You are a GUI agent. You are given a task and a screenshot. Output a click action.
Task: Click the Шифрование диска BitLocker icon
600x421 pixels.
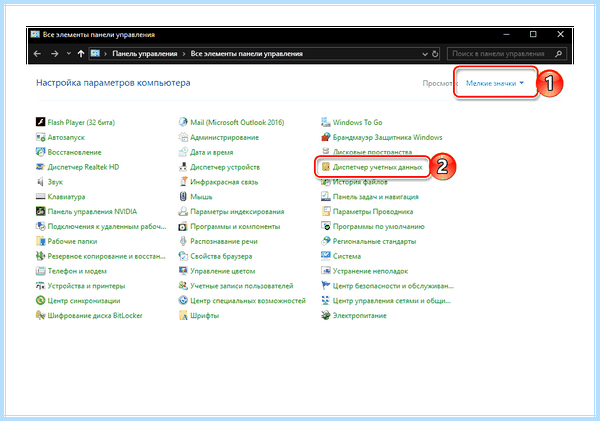[x=41, y=315]
